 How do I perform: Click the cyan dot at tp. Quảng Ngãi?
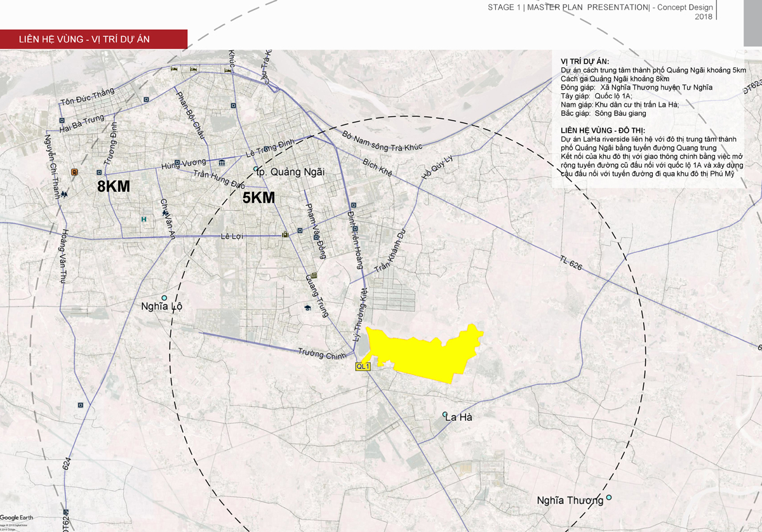256,170
